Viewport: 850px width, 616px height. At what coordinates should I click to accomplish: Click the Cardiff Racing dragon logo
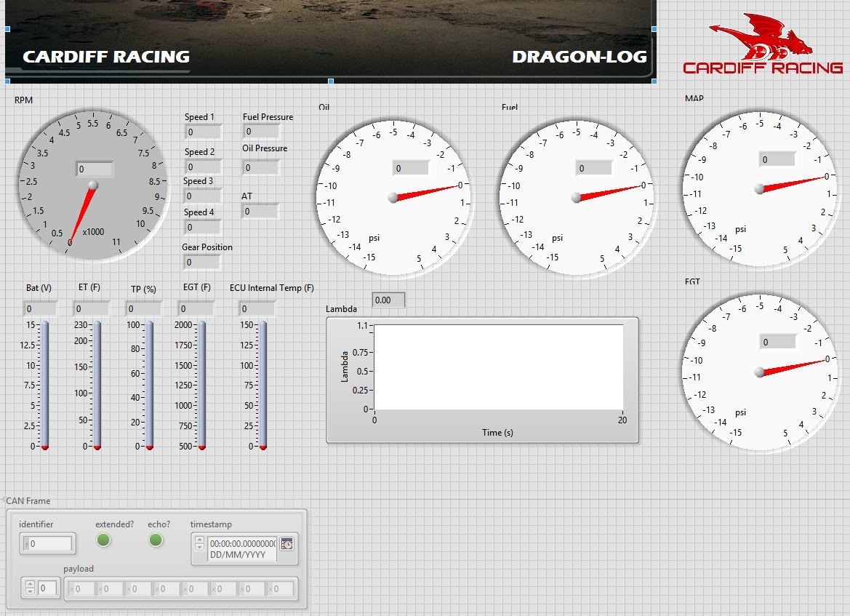click(763, 44)
